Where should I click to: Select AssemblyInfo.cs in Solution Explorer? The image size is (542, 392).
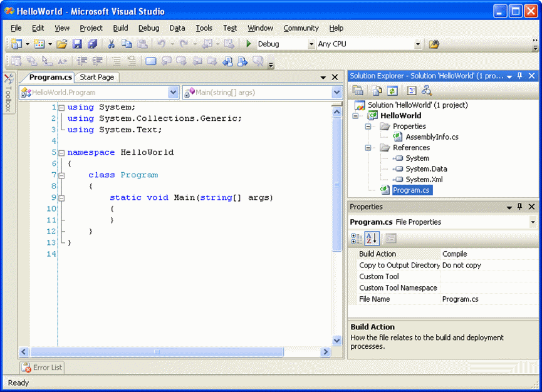432,137
